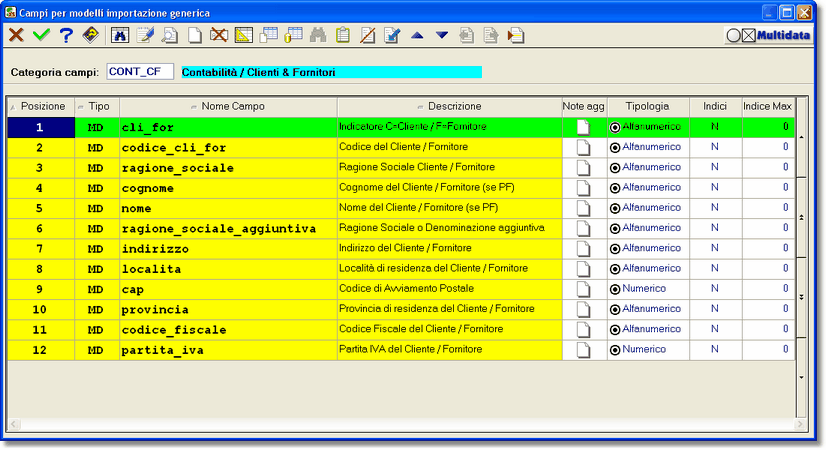
Task: Select Alfanumerico radio for nome row
Action: [x=615, y=208]
